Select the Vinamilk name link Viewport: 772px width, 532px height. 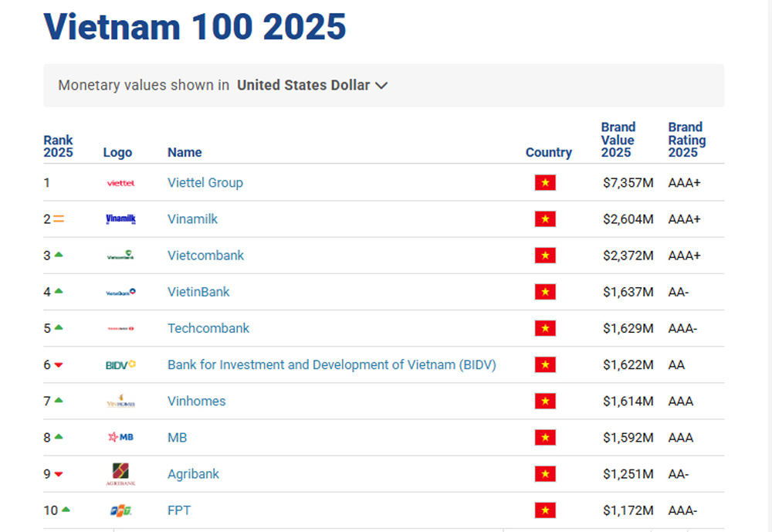192,219
